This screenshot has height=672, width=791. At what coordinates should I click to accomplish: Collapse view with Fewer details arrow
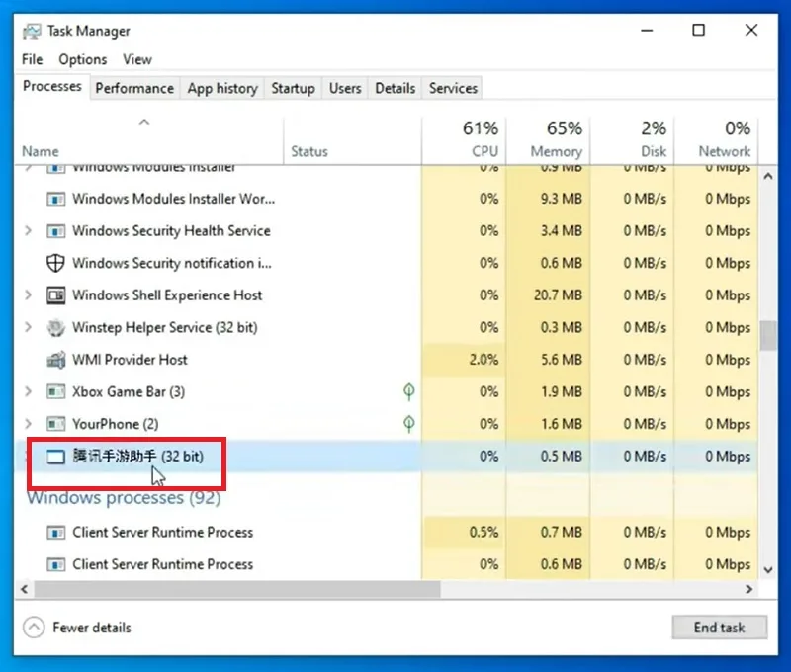click(34, 628)
